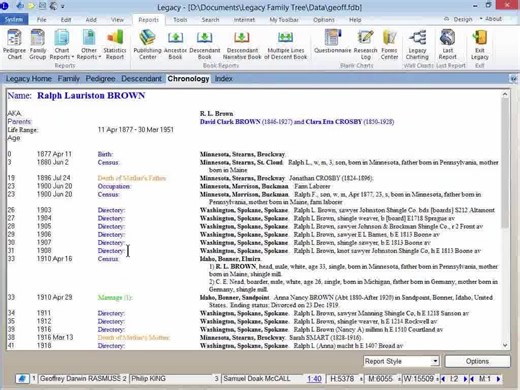Launch the Publishing Center

pos(147,45)
